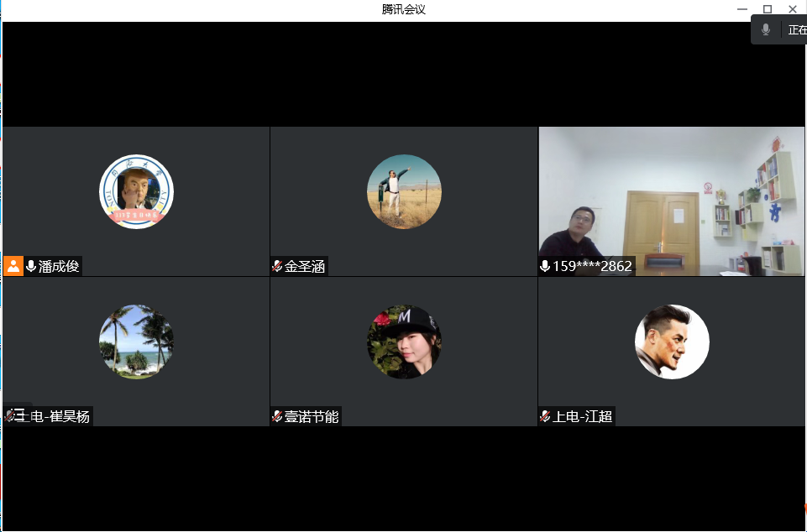Click the muted mic icon beside 壹诺节能
This screenshot has height=532, width=807.
point(276,415)
